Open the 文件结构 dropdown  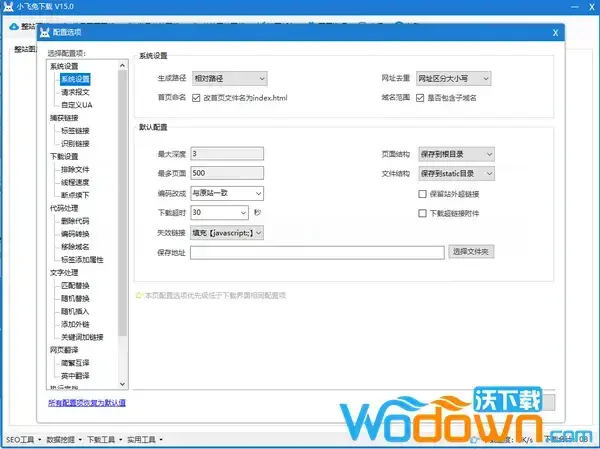point(456,173)
